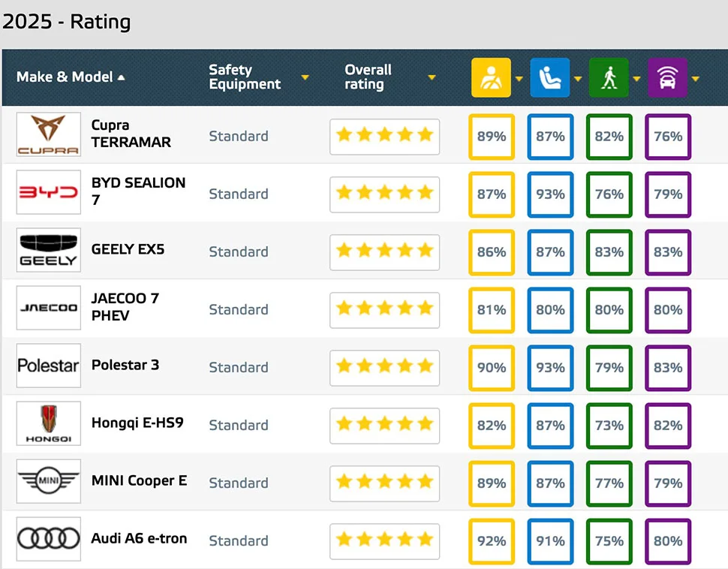The width and height of the screenshot is (728, 569).
Task: Click GEELY EX5's yellow 86% adult score
Action: point(492,252)
